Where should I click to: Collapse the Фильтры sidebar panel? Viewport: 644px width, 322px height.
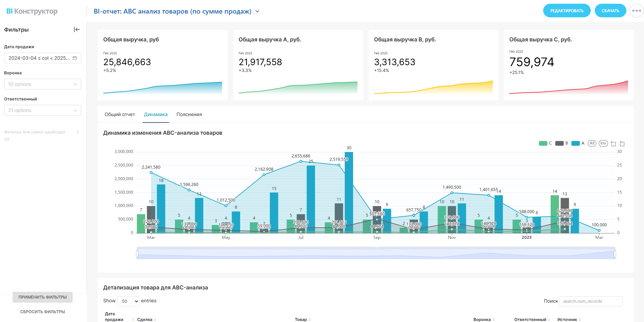coord(77,30)
